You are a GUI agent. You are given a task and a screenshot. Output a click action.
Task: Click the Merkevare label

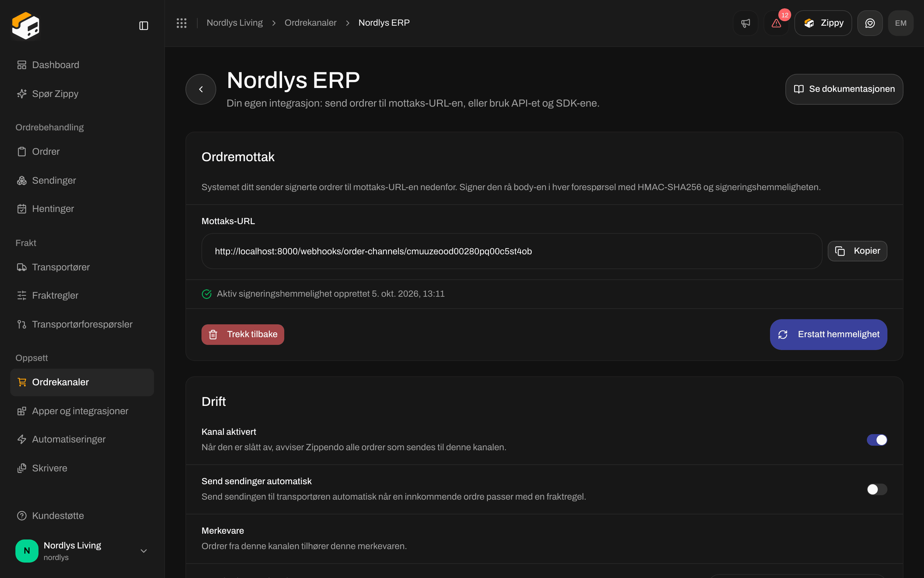click(223, 530)
